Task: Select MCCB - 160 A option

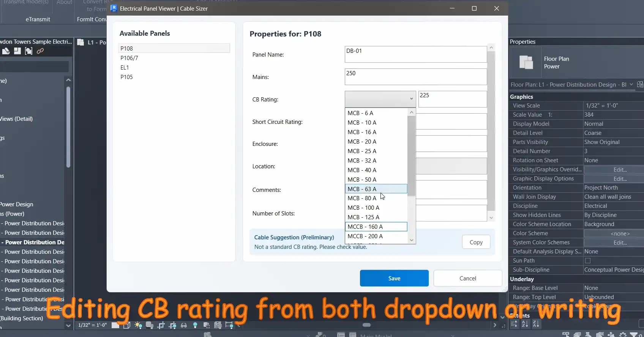Action: [376, 227]
